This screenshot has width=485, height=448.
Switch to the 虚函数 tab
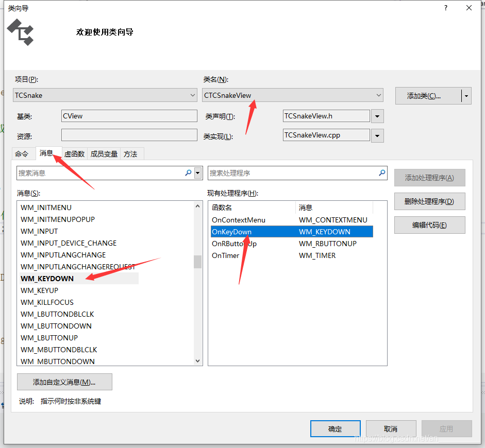(75, 154)
